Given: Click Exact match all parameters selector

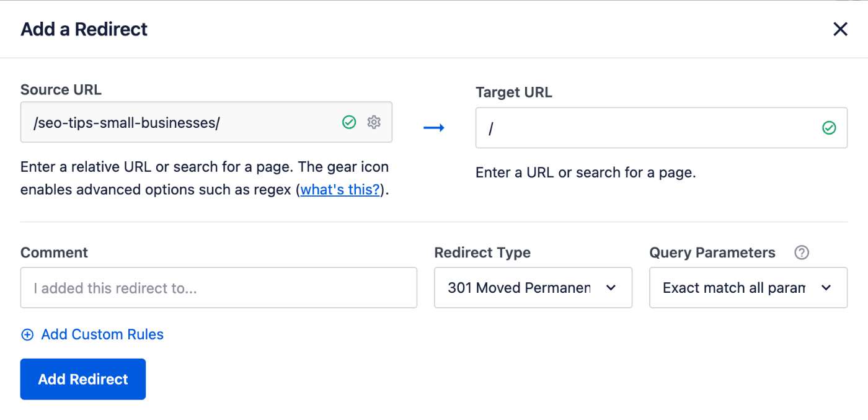Looking at the screenshot, I should click(x=748, y=287).
